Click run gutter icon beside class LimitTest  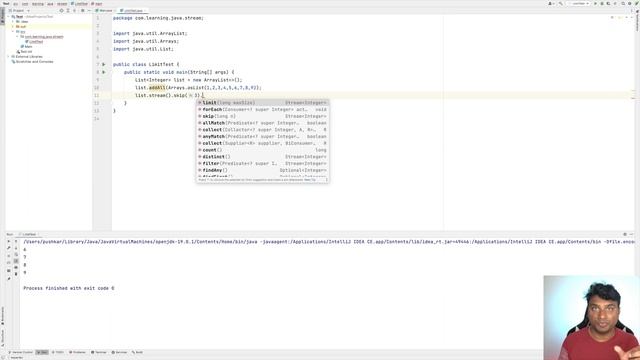tap(104, 64)
